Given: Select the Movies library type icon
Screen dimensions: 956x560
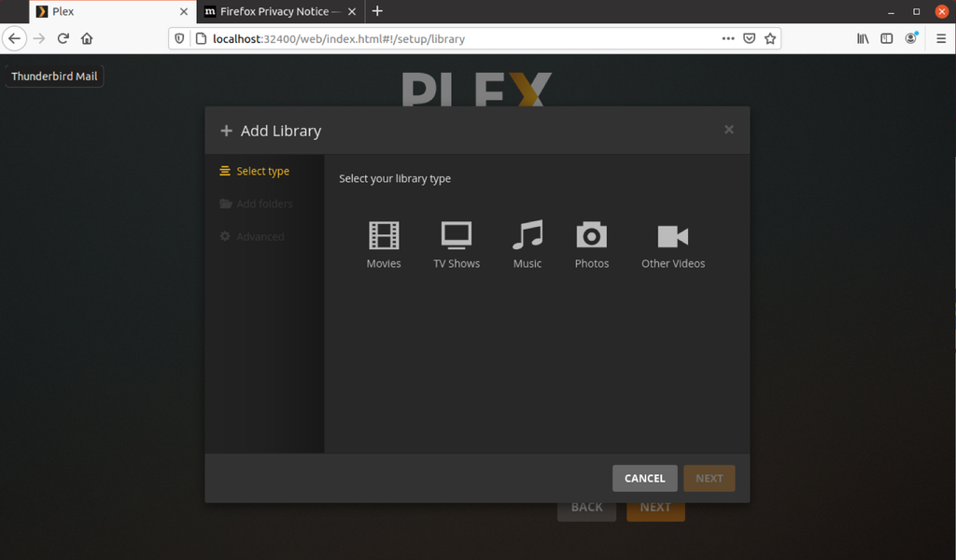Looking at the screenshot, I should pos(384,243).
